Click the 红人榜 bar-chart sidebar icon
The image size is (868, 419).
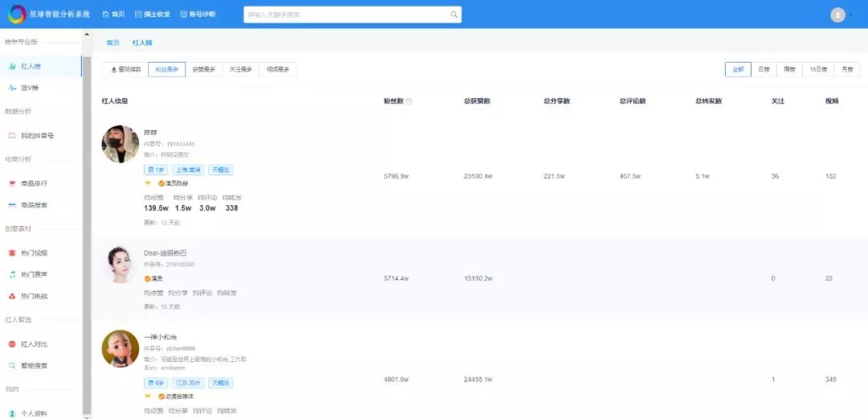(x=12, y=67)
